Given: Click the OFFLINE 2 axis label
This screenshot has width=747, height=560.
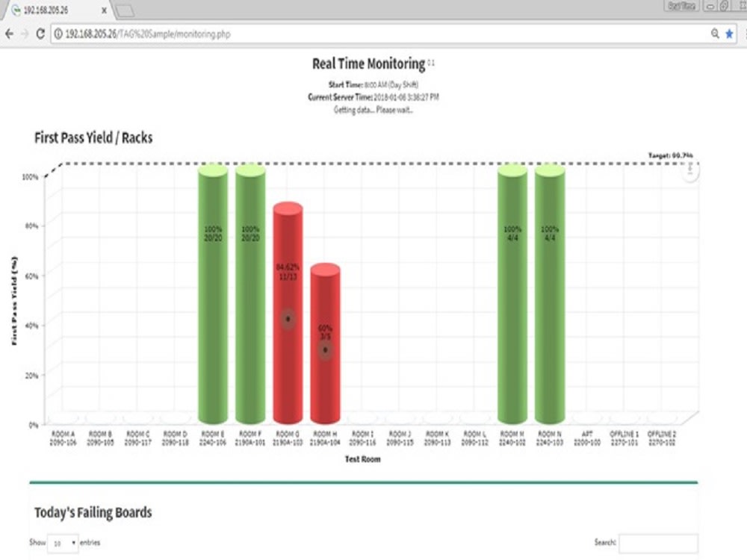Looking at the screenshot, I should pyautogui.click(x=662, y=438).
